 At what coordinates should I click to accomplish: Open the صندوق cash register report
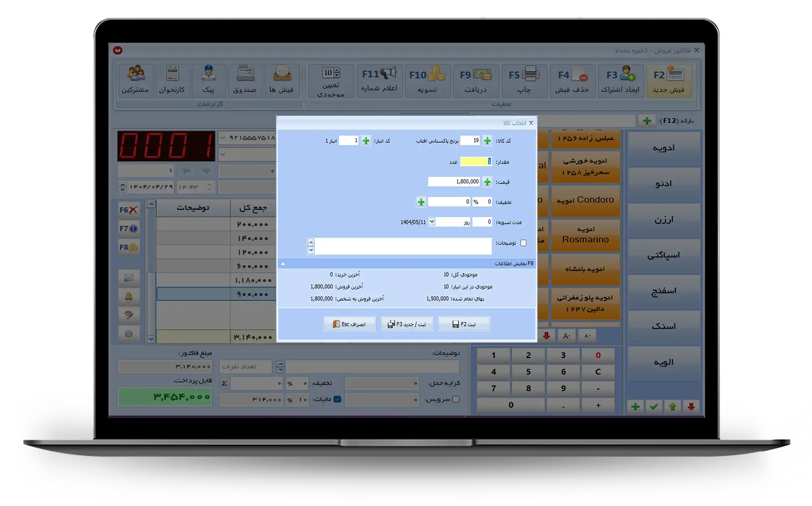click(x=245, y=80)
